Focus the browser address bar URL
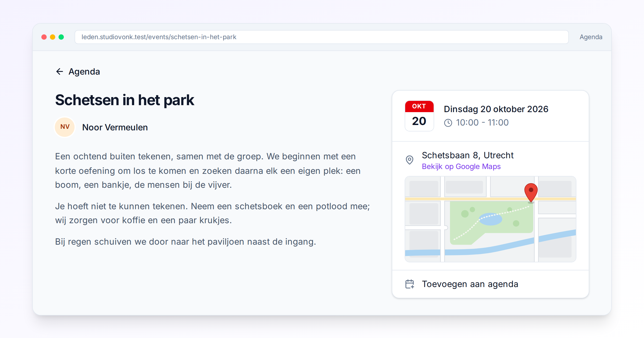The height and width of the screenshot is (338, 644). (x=321, y=37)
